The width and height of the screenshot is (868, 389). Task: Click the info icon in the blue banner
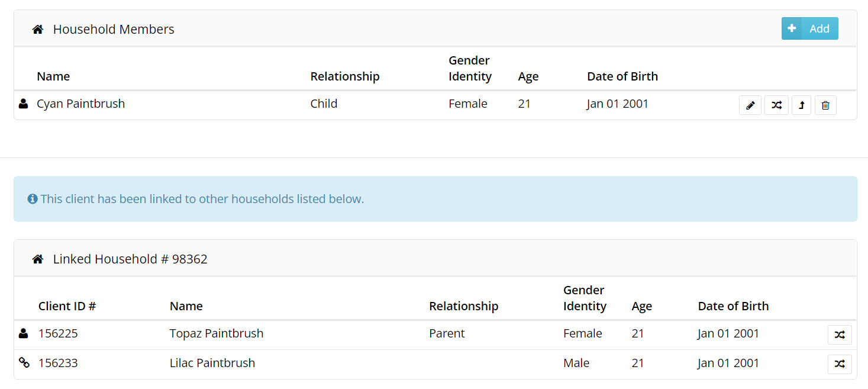(33, 198)
